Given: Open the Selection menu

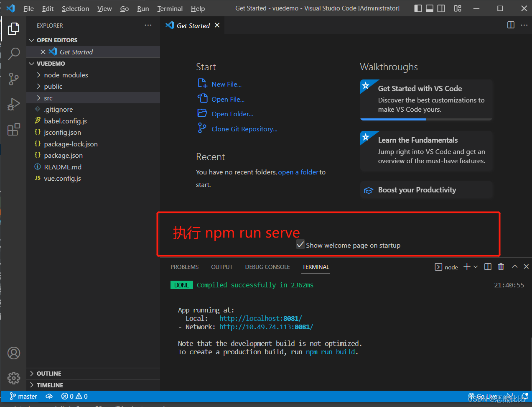Looking at the screenshot, I should click(75, 8).
